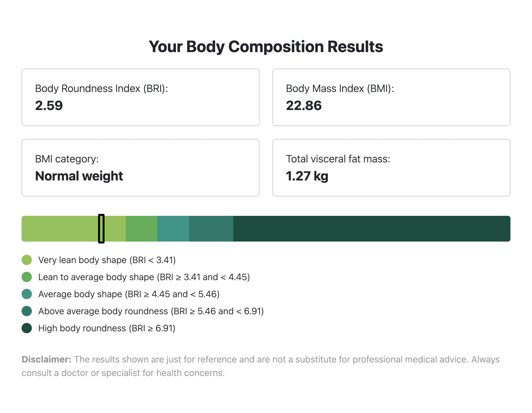Select the BMI category card

pos(141,168)
